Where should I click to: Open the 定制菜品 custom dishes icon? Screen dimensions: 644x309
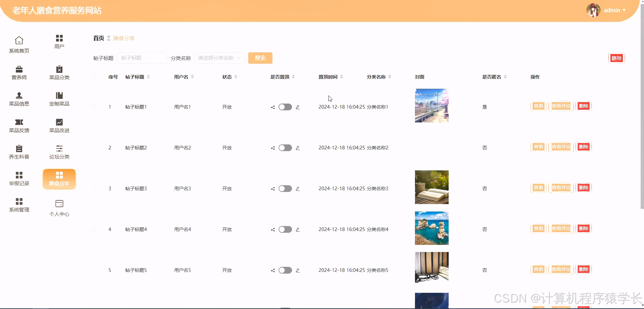coord(59,96)
